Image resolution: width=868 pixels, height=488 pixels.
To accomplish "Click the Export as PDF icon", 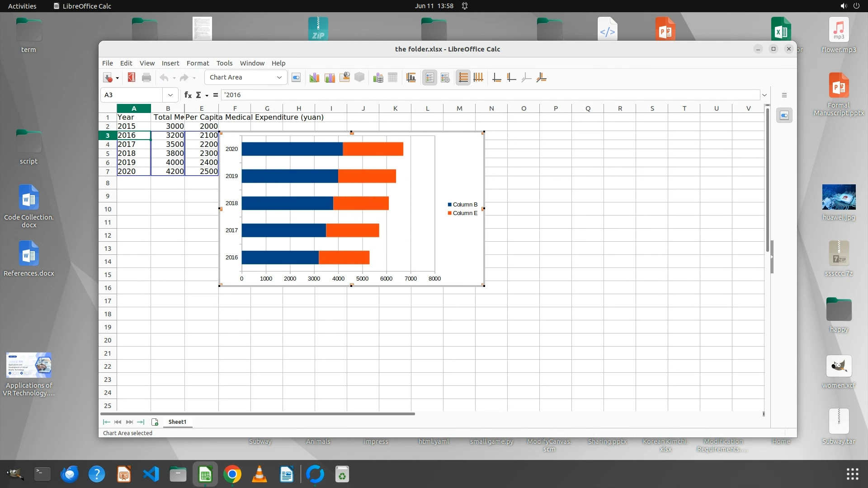I will [x=132, y=78].
